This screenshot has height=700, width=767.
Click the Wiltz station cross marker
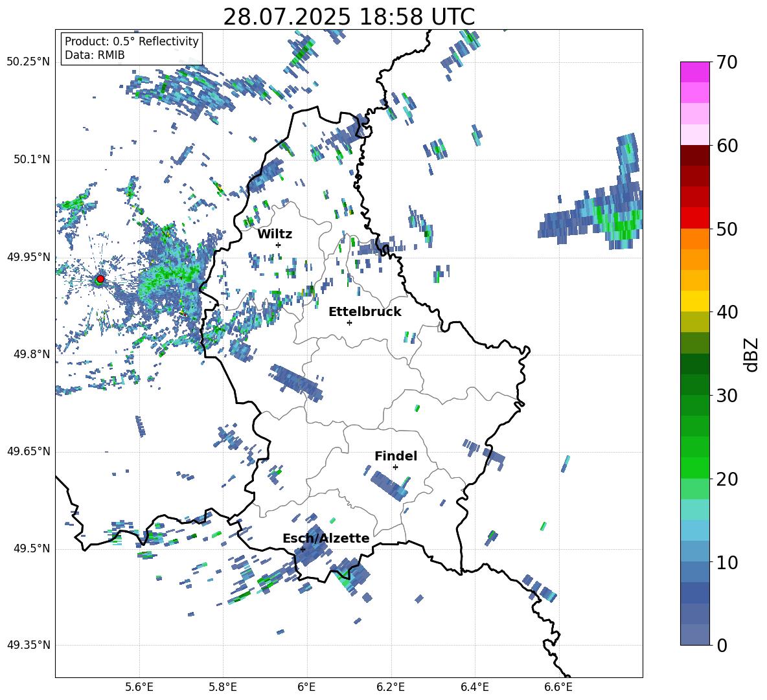point(279,245)
